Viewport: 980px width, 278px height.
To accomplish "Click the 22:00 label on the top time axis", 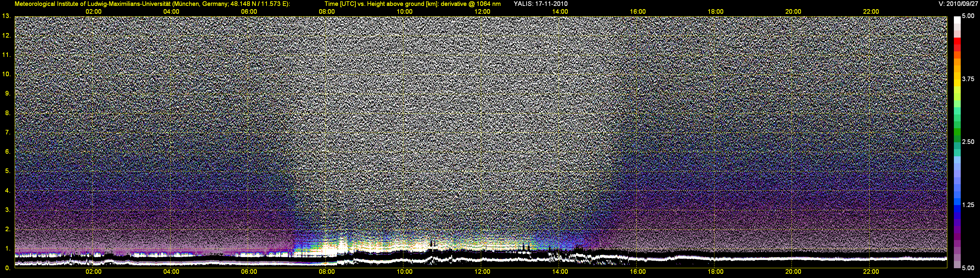I will click(871, 11).
